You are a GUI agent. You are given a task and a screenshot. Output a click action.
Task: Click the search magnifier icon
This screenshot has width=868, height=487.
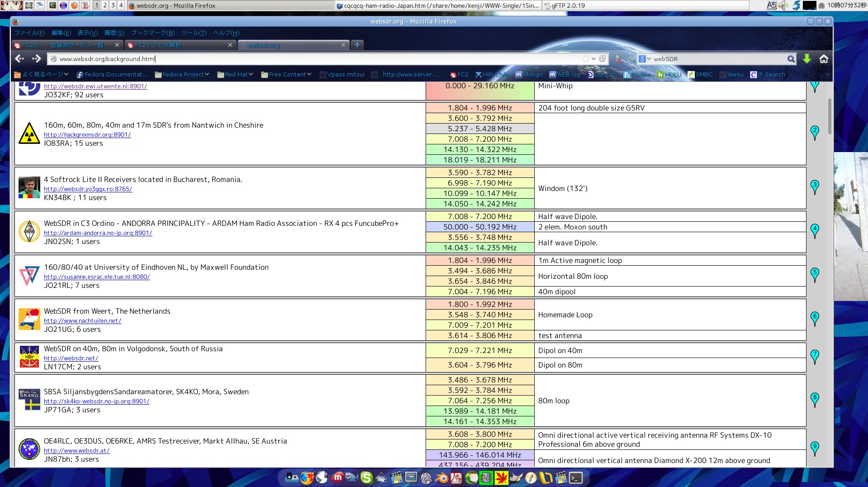pyautogui.click(x=791, y=59)
